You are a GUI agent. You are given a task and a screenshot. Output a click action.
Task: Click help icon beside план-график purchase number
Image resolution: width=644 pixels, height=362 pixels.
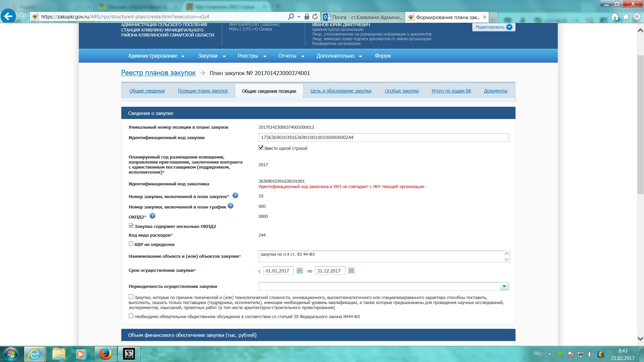230,206
